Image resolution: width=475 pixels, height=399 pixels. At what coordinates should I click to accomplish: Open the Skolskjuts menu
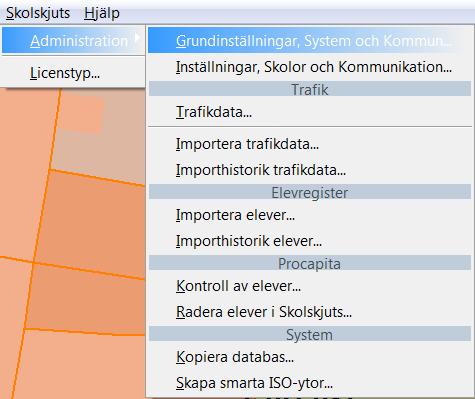click(38, 13)
